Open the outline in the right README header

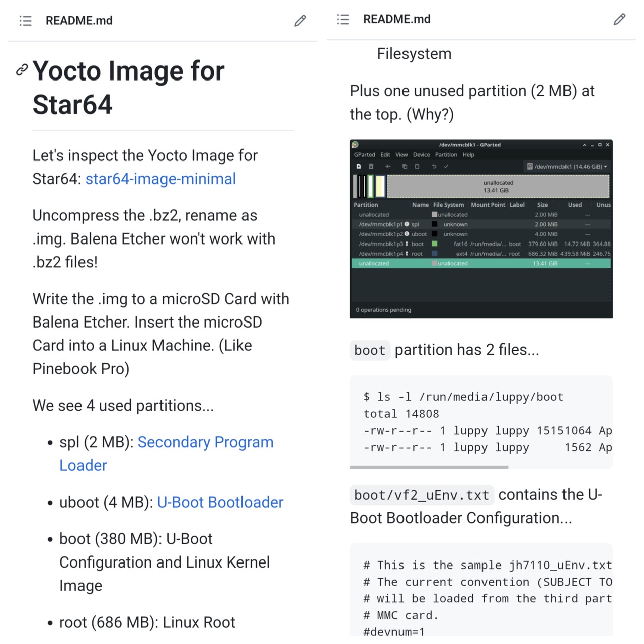(343, 19)
